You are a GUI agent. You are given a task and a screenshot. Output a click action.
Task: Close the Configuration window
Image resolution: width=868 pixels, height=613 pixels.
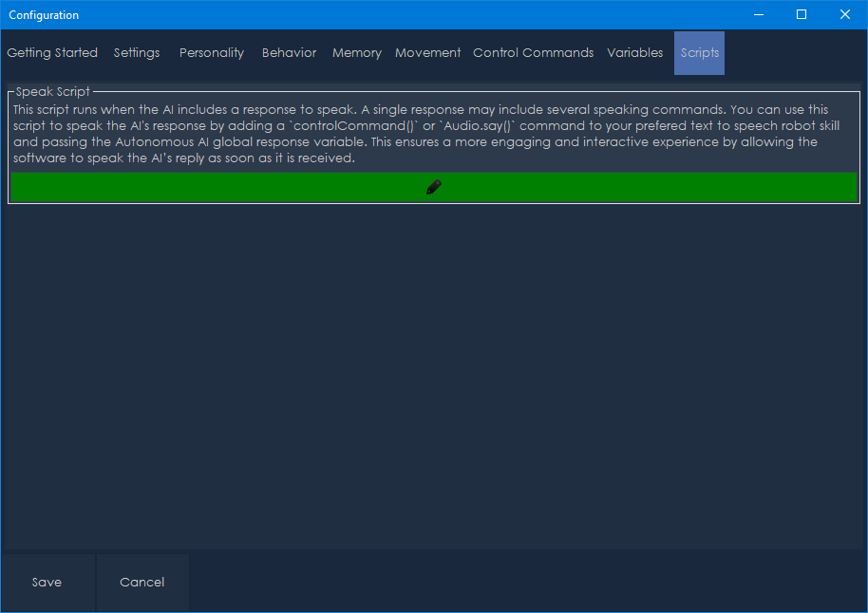coord(845,14)
